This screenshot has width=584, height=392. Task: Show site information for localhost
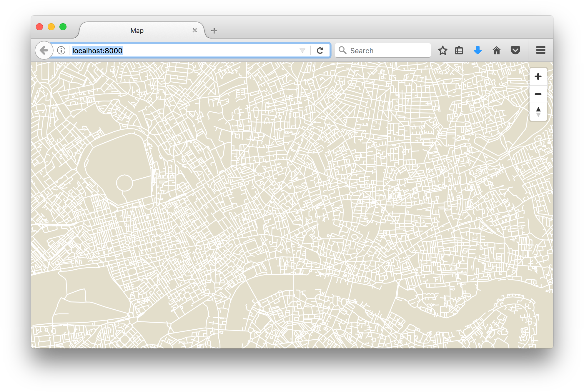[61, 51]
